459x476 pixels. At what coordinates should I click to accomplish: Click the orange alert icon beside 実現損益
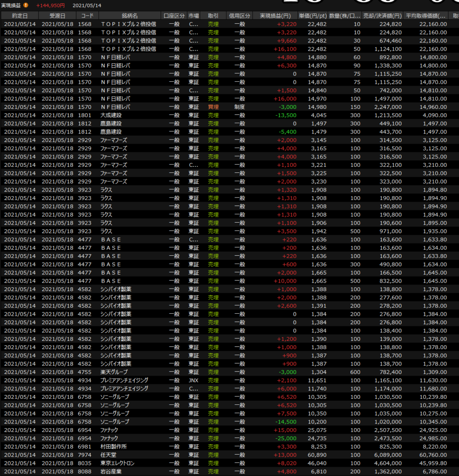coord(26,5)
